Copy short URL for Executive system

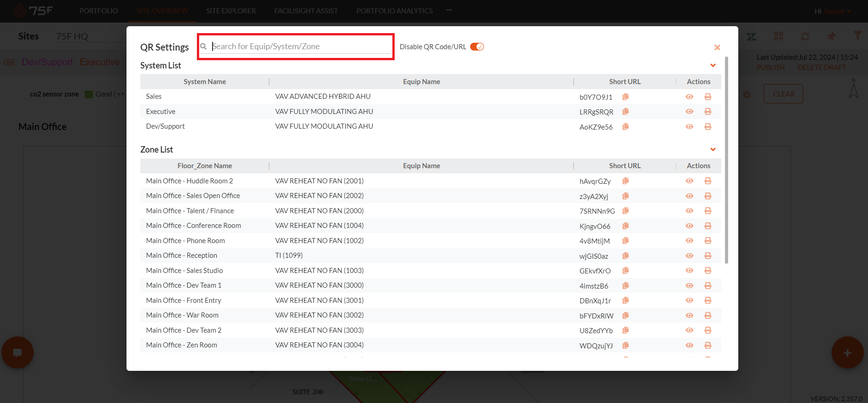click(x=626, y=112)
